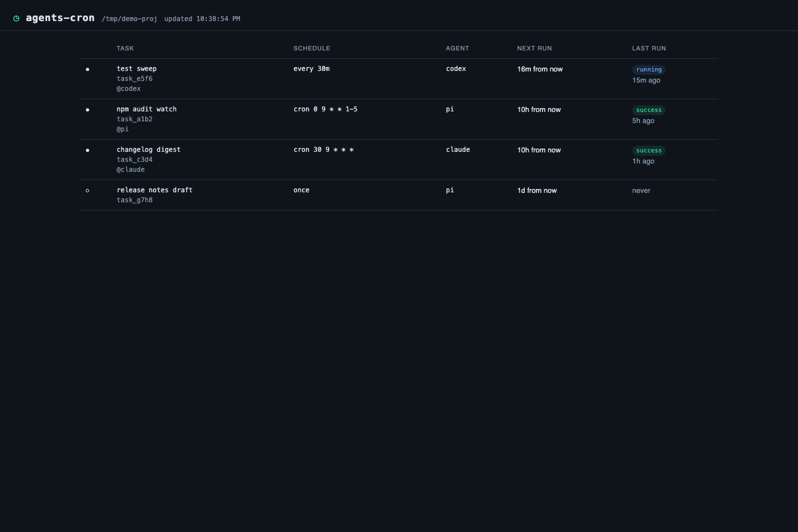The width and height of the screenshot is (798, 532).
Task: Click the never last run value
Action: (641, 191)
